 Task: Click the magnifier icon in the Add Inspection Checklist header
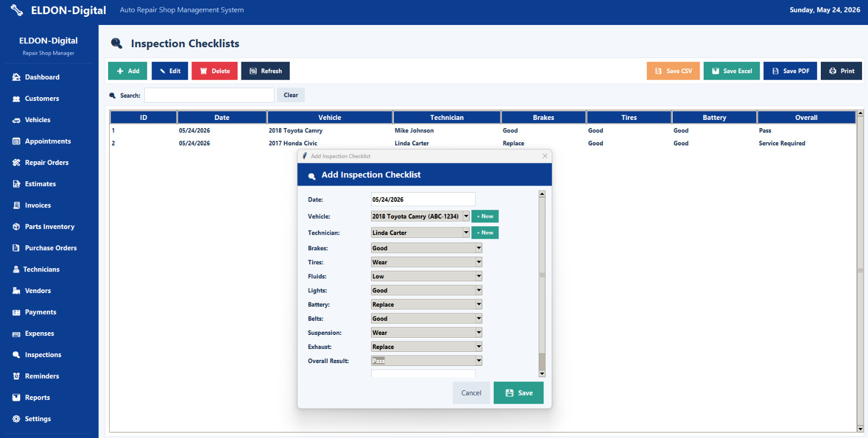pos(312,176)
